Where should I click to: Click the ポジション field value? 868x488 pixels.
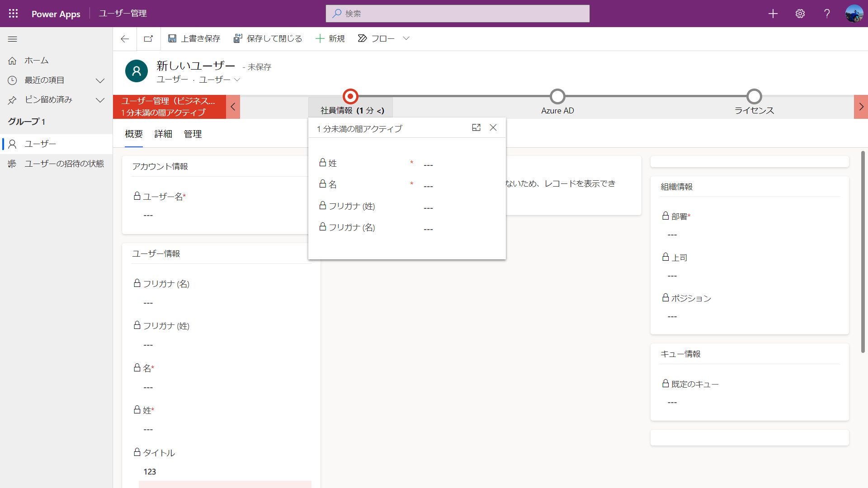pyautogui.click(x=751, y=317)
